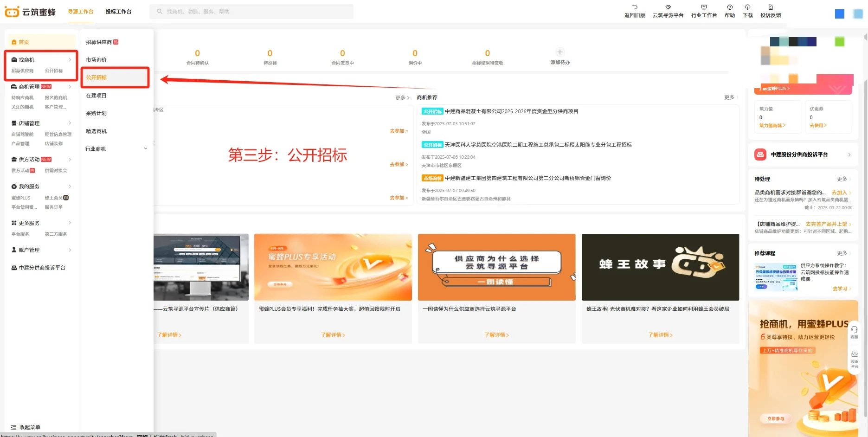Expand the 店铺管理 section chevron

(x=70, y=123)
